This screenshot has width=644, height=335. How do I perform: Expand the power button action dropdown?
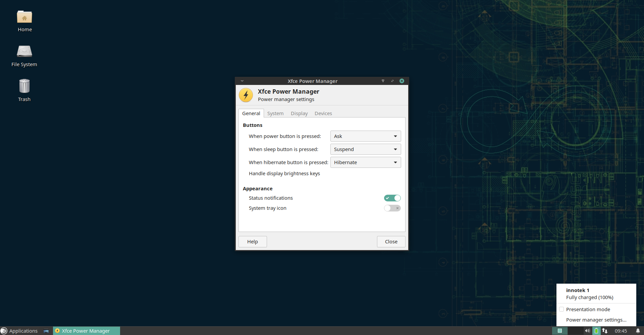pyautogui.click(x=365, y=136)
